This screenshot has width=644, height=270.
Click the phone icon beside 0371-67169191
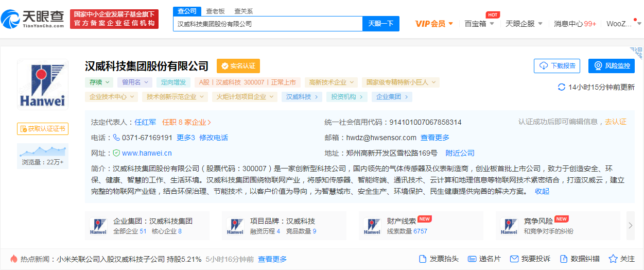(116, 138)
